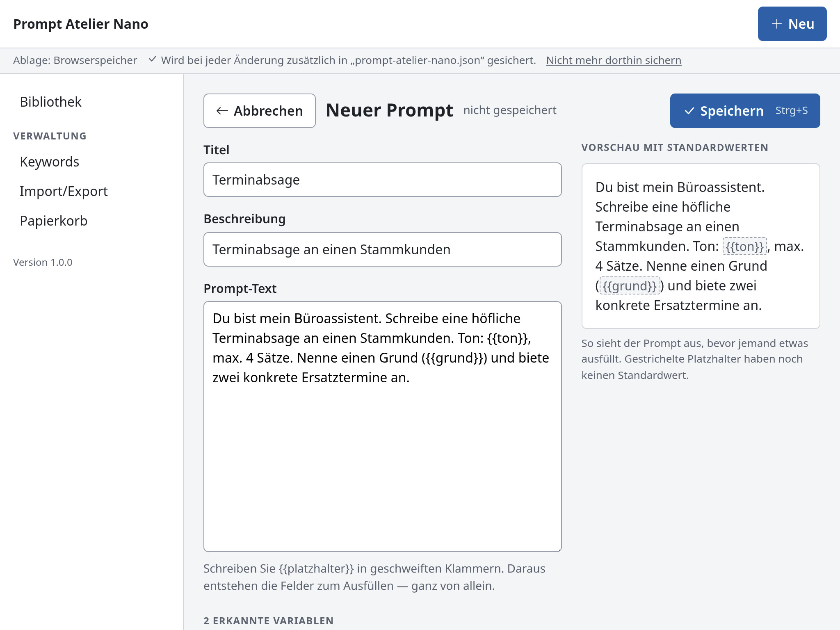Click the 'Ablage: Browserspeicher' status text
Viewport: 840px width, 630px height.
[75, 60]
